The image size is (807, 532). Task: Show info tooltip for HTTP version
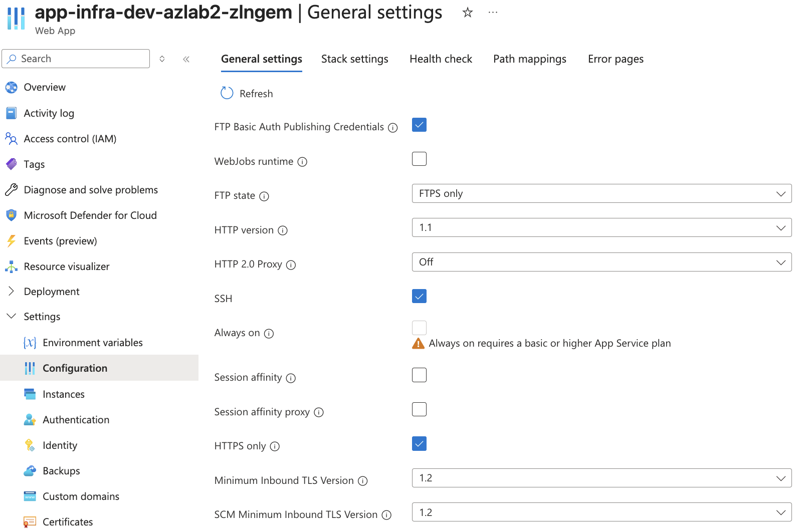point(283,230)
